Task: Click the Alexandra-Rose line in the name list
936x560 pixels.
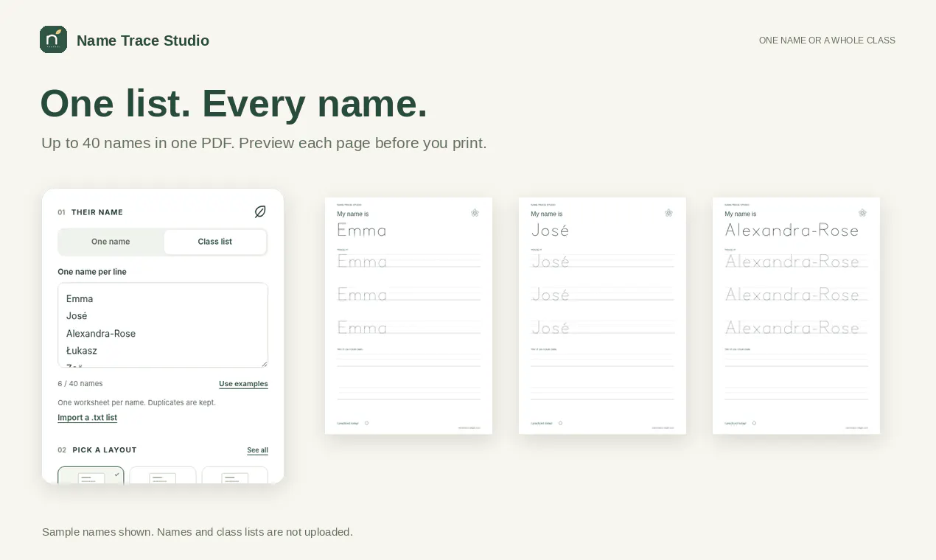Action: [x=101, y=334]
